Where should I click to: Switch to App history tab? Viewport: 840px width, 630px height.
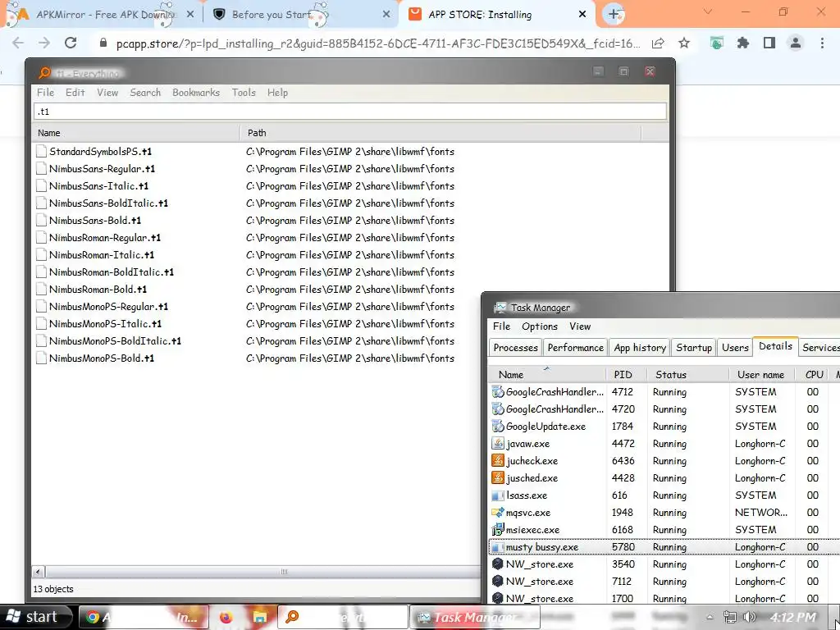[x=640, y=348]
